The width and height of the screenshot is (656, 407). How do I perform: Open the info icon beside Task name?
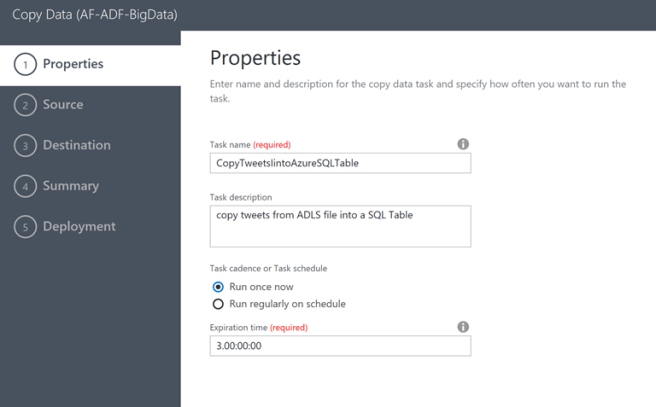pyautogui.click(x=463, y=144)
